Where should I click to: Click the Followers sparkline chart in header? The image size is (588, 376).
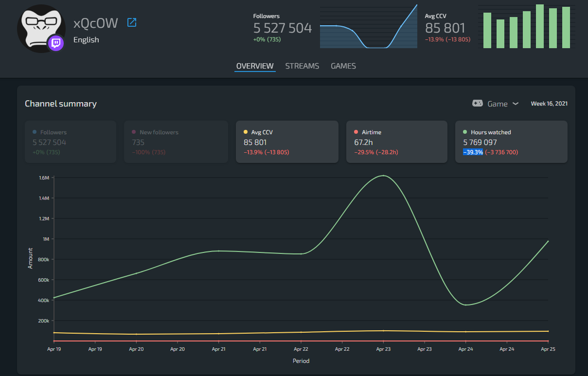[x=369, y=26]
